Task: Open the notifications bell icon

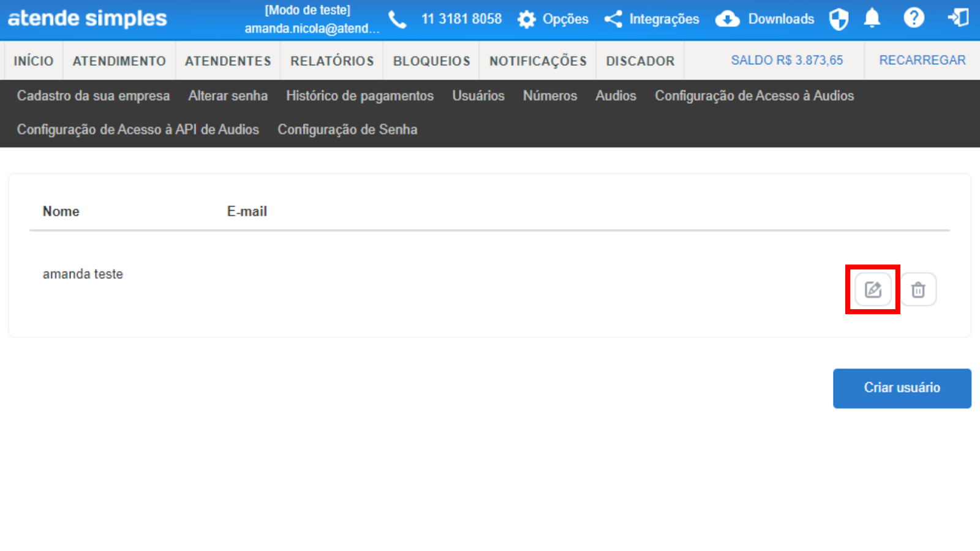Action: [872, 19]
